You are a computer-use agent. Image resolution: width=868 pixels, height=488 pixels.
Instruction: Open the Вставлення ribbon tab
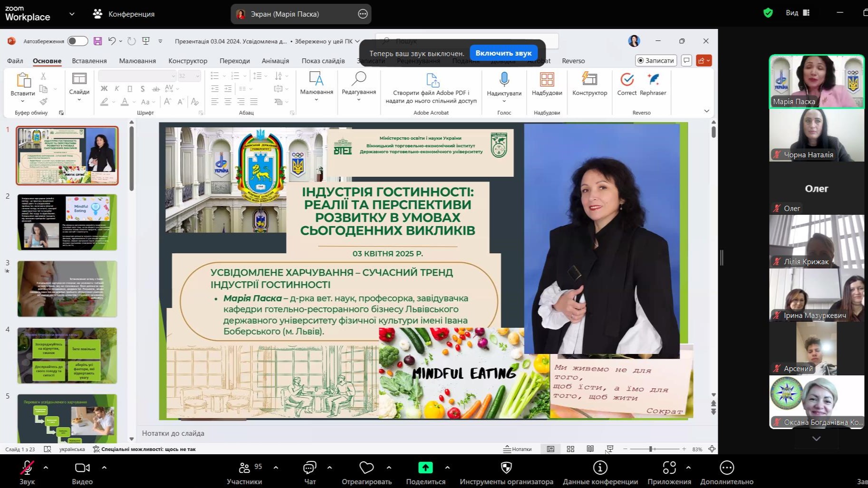(x=89, y=61)
